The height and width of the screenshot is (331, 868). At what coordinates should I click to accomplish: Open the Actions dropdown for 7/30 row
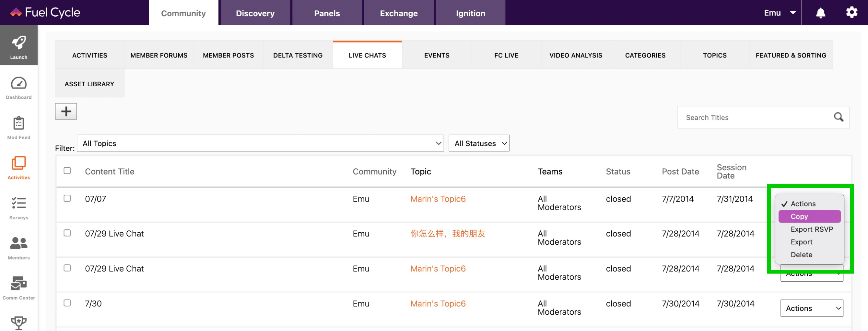click(x=812, y=308)
